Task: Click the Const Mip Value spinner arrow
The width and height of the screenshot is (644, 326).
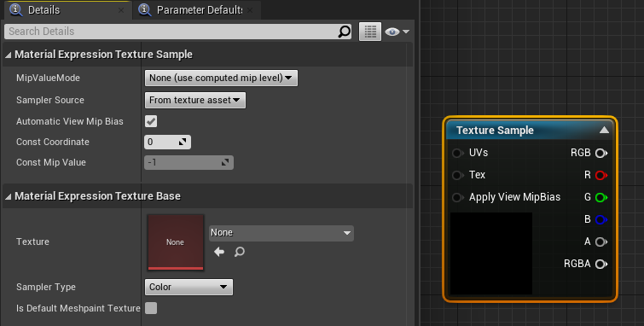Action: (x=225, y=162)
